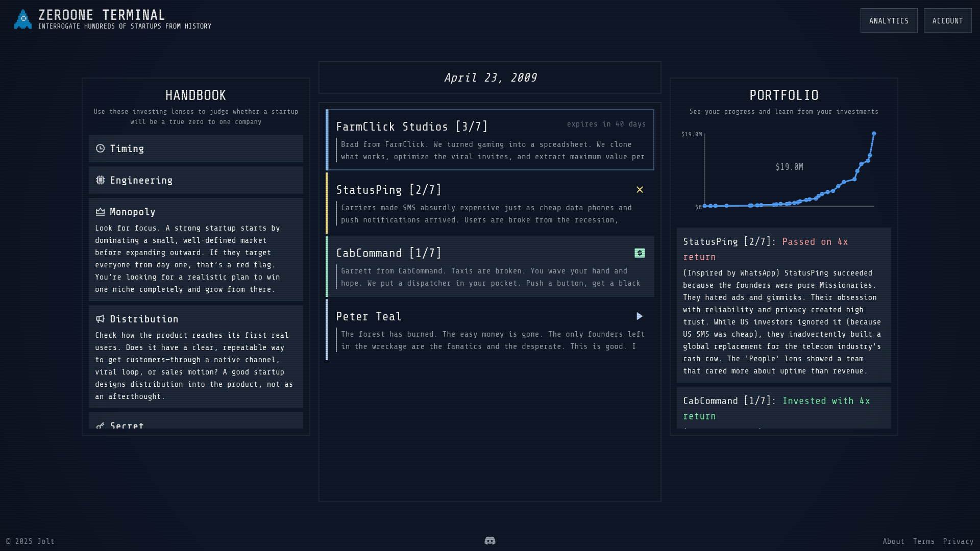Open the Discord icon in the footer
This screenshot has width=980, height=551.
pyautogui.click(x=489, y=540)
